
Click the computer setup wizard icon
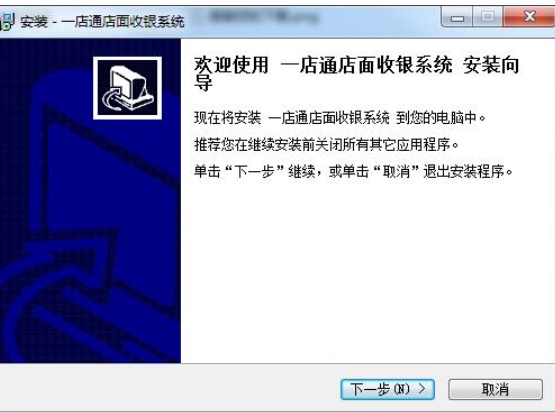click(x=127, y=88)
